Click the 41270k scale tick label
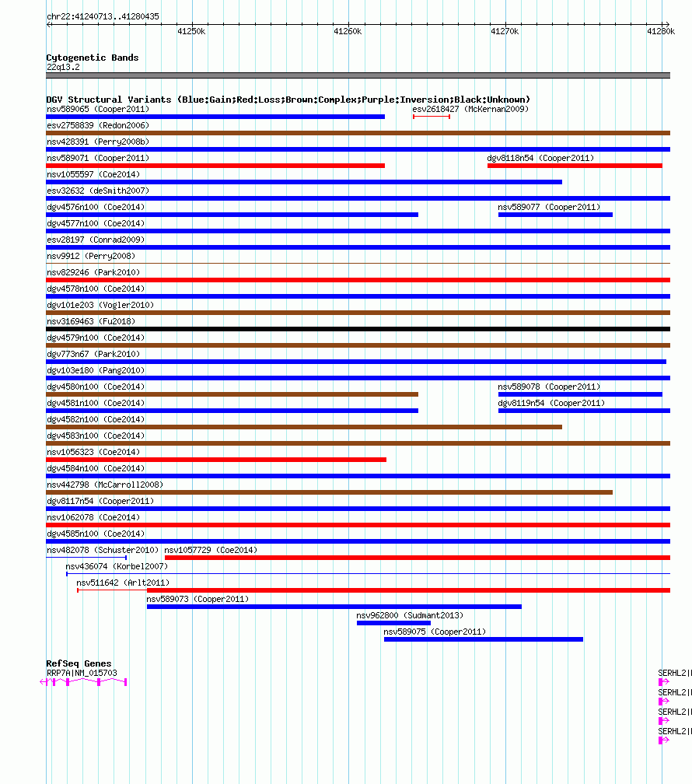 (x=505, y=31)
